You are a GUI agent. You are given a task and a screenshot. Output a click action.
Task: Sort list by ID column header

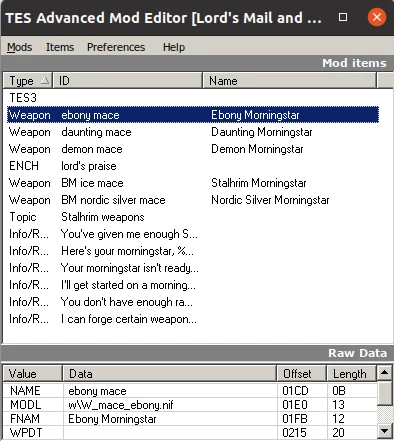(x=128, y=80)
